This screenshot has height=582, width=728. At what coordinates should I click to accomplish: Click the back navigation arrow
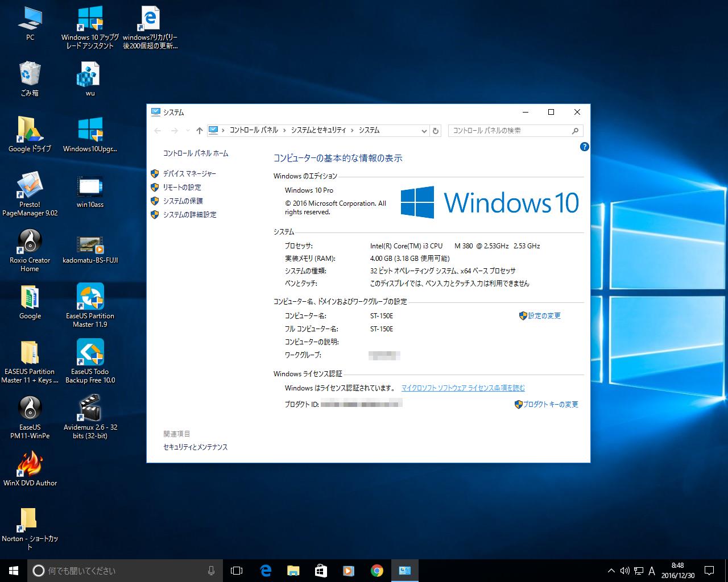(x=158, y=131)
